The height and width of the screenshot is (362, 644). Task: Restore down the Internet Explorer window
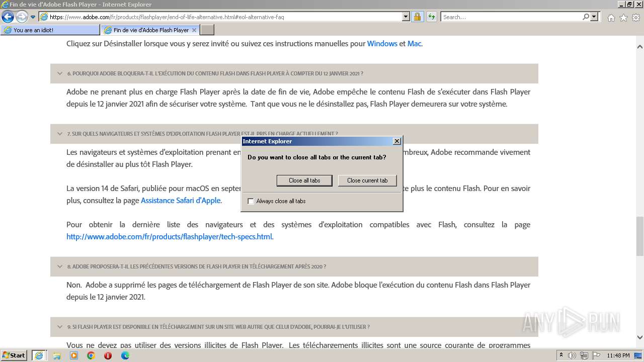click(x=629, y=5)
